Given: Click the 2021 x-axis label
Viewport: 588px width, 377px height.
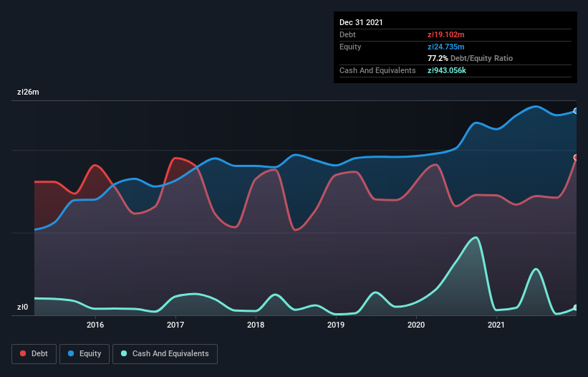Looking at the screenshot, I should pos(496,325).
